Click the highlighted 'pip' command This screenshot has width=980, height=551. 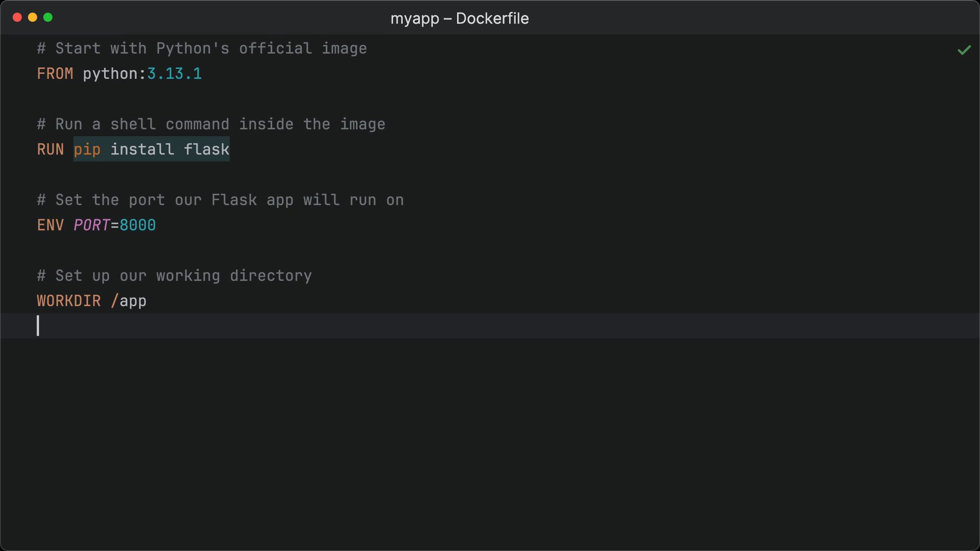[x=87, y=149]
